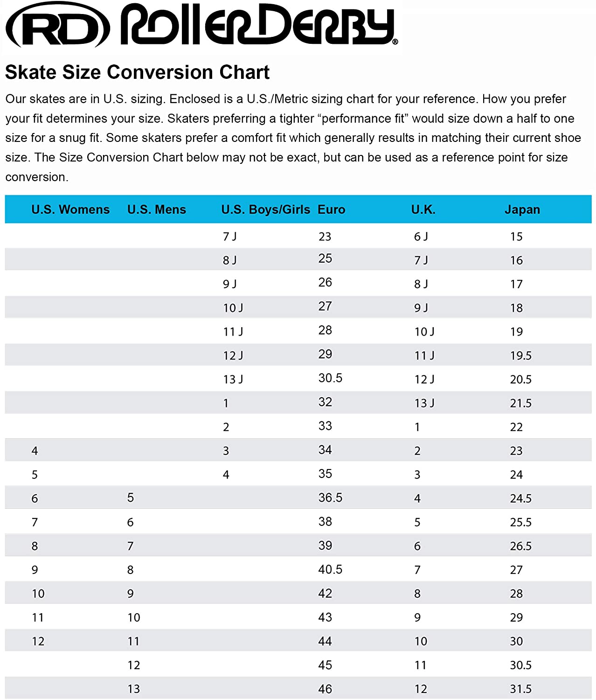Image resolution: width=596 pixels, height=700 pixels.
Task: Click the sizing description paragraph text
Action: (x=293, y=138)
